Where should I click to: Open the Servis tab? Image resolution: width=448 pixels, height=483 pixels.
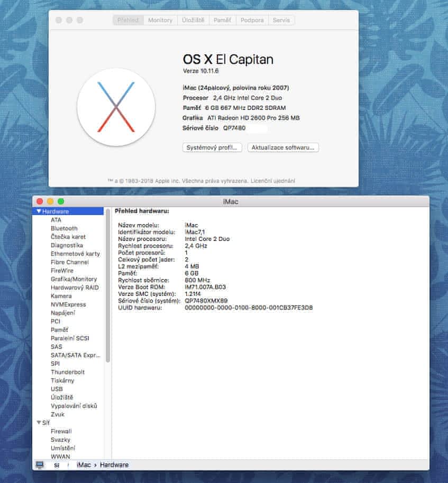[281, 20]
